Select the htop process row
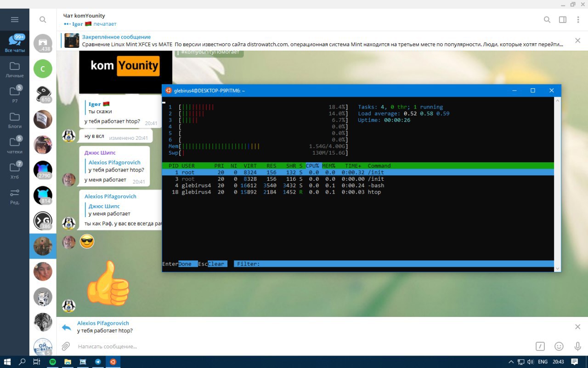Screen dimensions: 588x368 [x=358, y=192]
